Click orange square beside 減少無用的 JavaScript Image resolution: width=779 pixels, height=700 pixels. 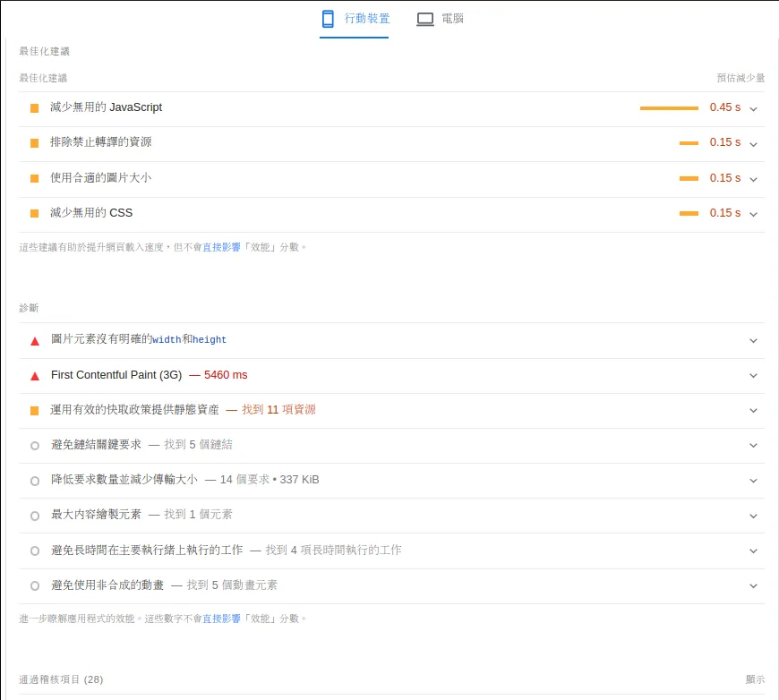[x=34, y=108]
